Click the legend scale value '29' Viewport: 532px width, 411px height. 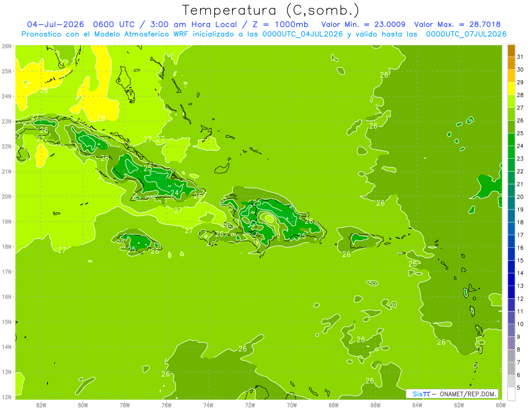(x=520, y=82)
